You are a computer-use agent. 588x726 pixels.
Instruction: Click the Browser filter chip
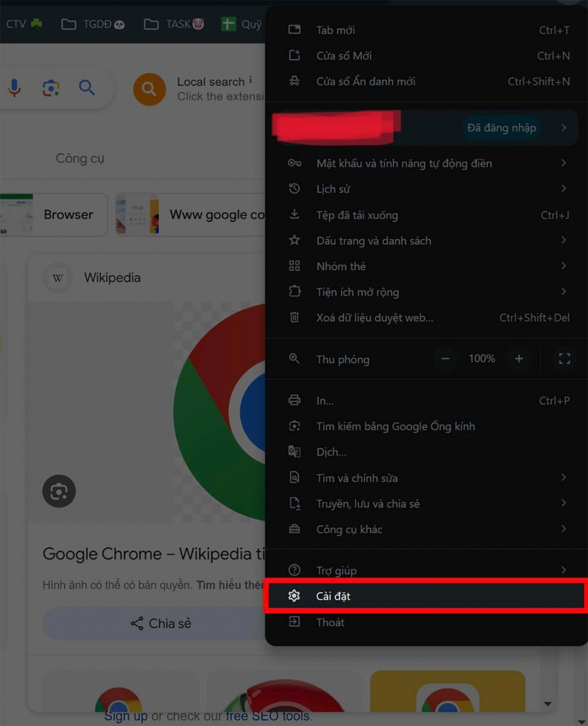coord(54,215)
